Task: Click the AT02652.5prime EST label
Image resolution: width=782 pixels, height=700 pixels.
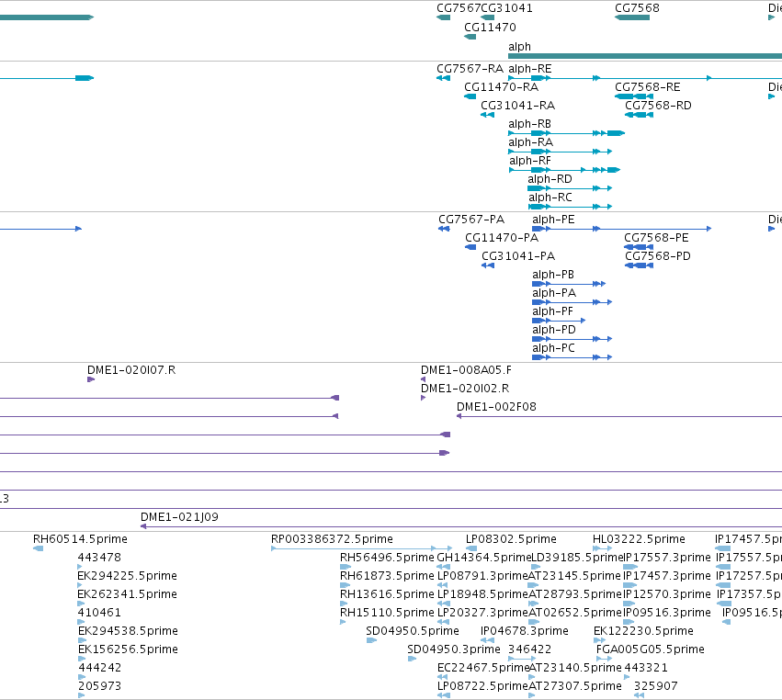Action: pyautogui.click(x=574, y=614)
